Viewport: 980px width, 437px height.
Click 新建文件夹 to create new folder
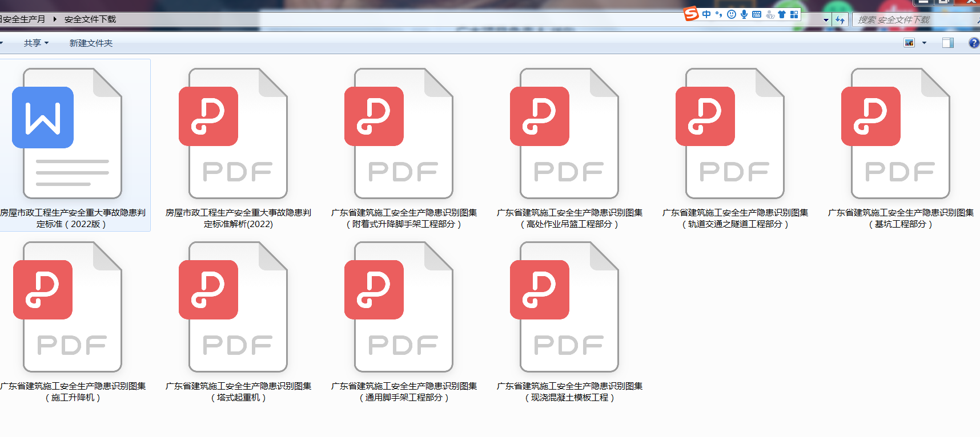coord(91,43)
